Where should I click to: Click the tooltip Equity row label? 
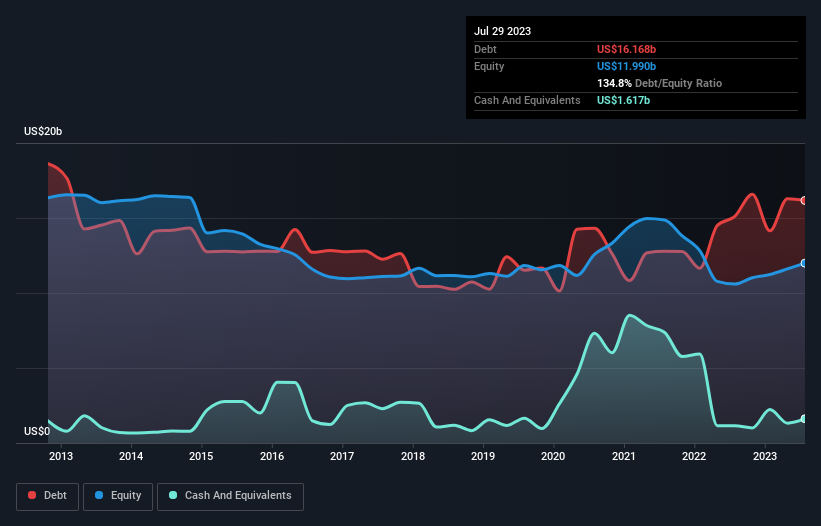489,66
